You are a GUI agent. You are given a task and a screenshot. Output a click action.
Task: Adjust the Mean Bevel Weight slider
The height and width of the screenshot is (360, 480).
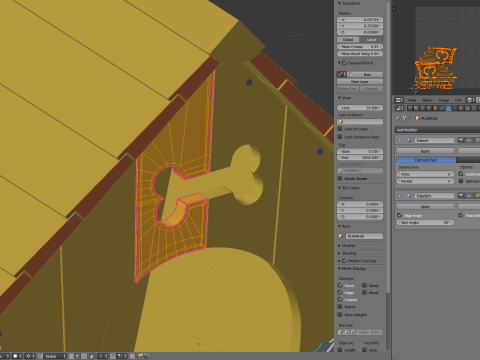coord(360,54)
